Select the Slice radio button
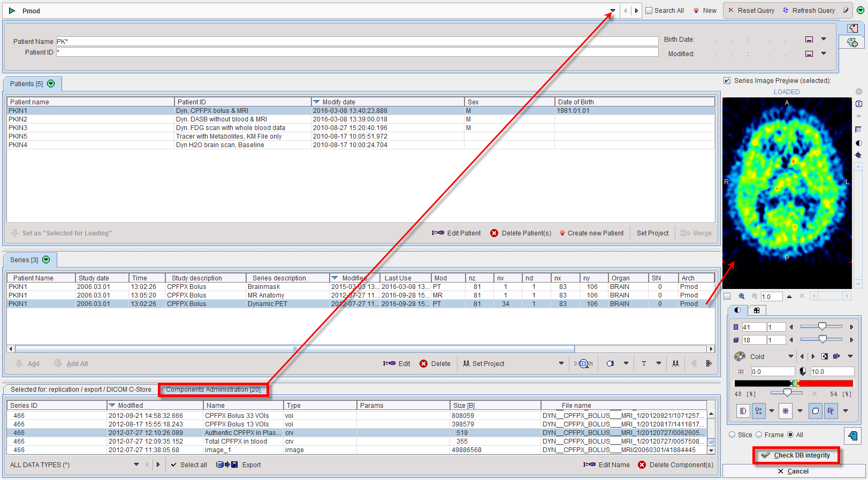 tap(732, 435)
